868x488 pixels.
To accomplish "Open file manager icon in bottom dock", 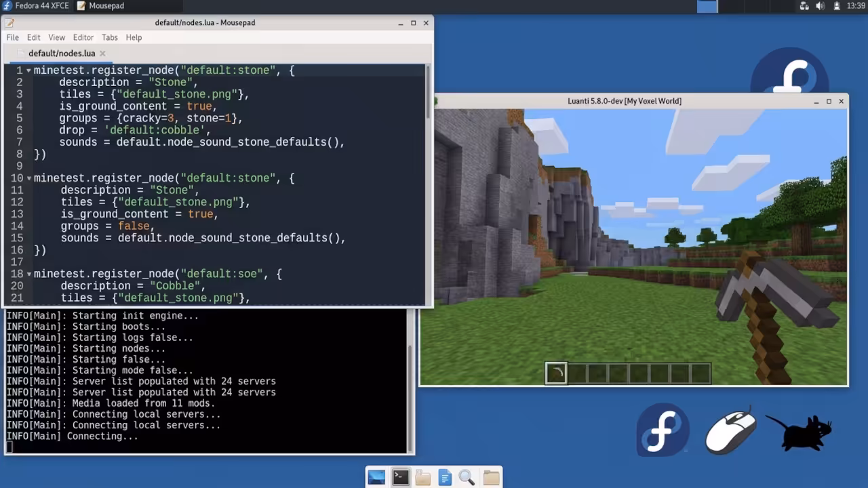I will coord(423,478).
